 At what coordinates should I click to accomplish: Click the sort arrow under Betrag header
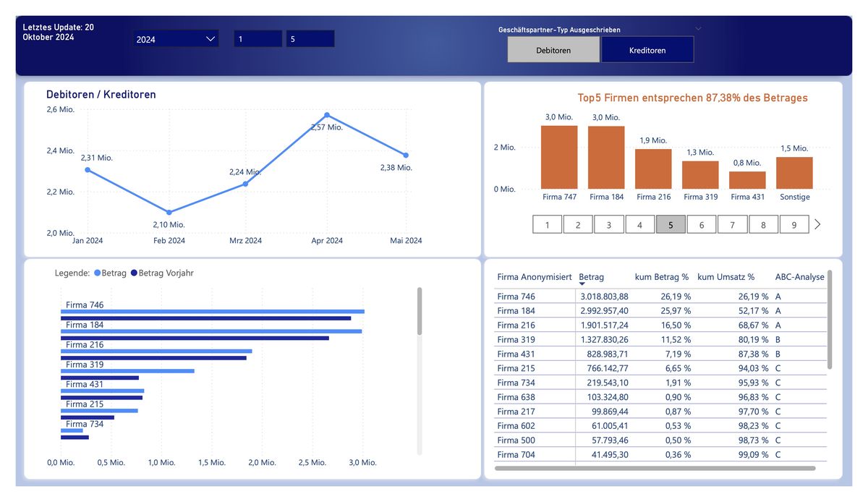point(583,285)
